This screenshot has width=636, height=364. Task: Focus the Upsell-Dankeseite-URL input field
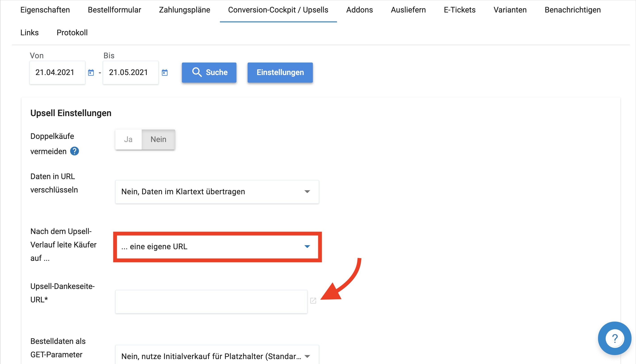[211, 301]
